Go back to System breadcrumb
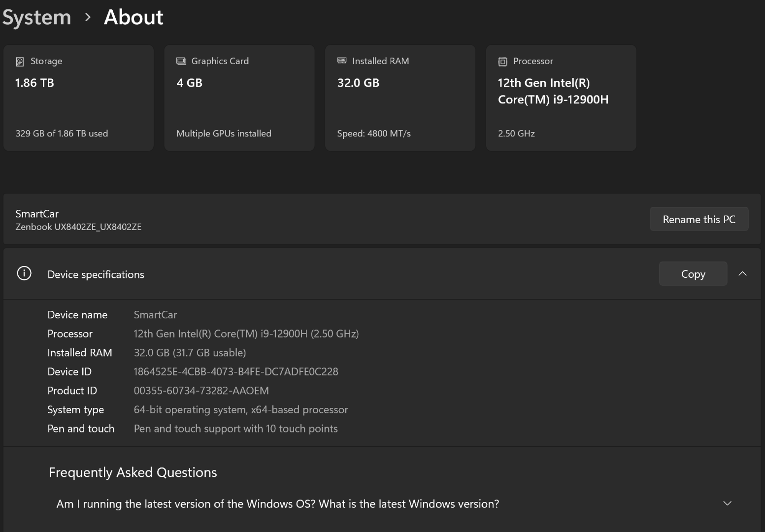The height and width of the screenshot is (532, 765). tap(36, 17)
